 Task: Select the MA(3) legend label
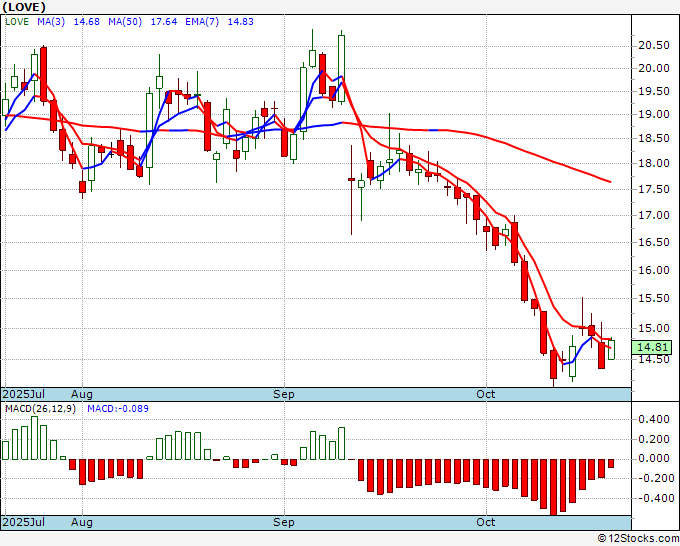click(x=51, y=22)
